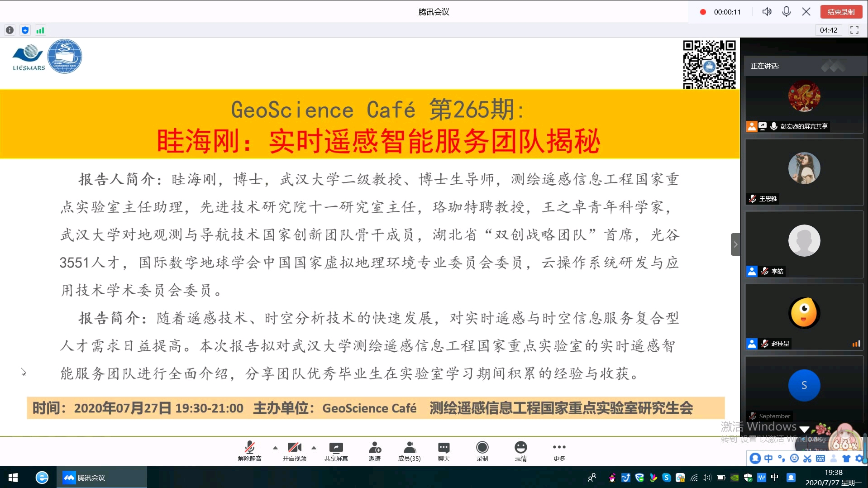Open the Windows Start menu
The image size is (868, 488).
(13, 478)
